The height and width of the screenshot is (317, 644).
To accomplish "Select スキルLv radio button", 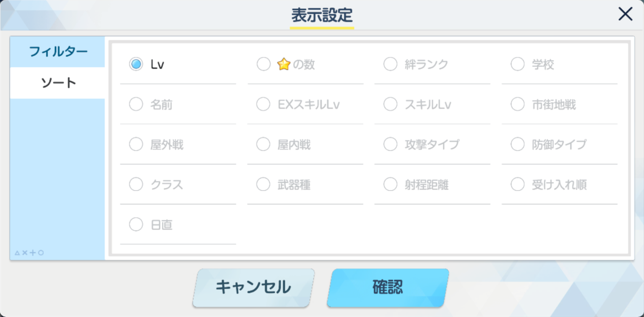I will tap(390, 104).
